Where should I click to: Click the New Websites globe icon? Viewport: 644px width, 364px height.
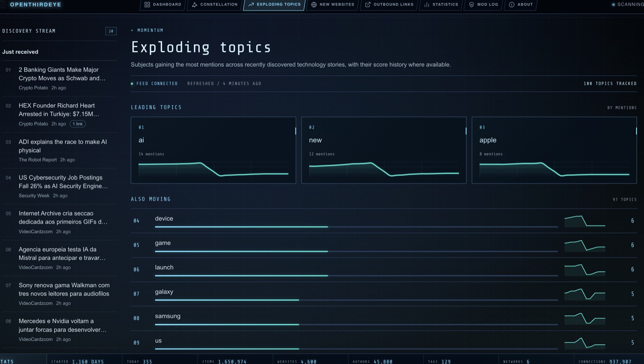[x=314, y=4]
